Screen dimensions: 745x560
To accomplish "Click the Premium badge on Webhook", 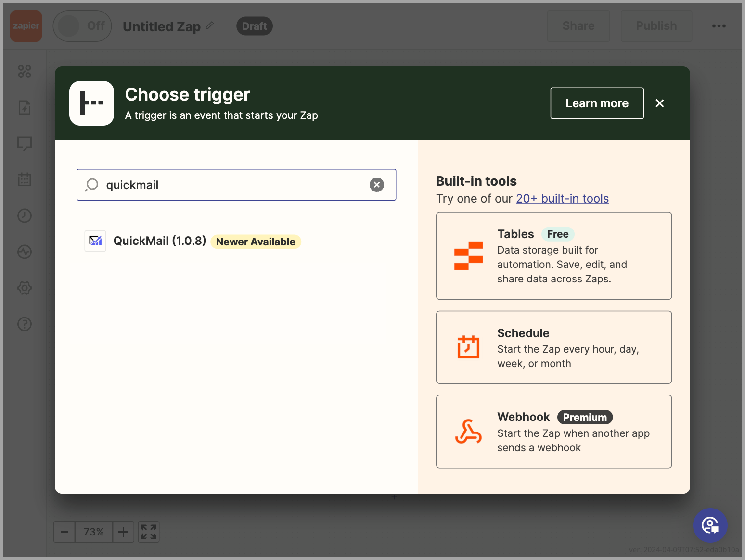I will pos(585,417).
